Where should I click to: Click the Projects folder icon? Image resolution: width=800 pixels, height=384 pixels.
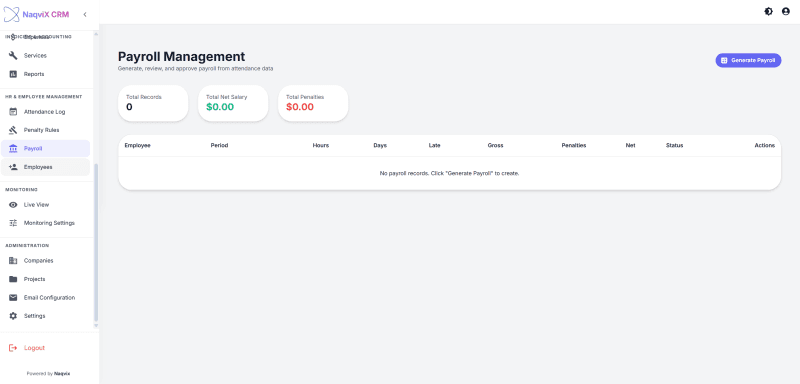[x=13, y=279]
